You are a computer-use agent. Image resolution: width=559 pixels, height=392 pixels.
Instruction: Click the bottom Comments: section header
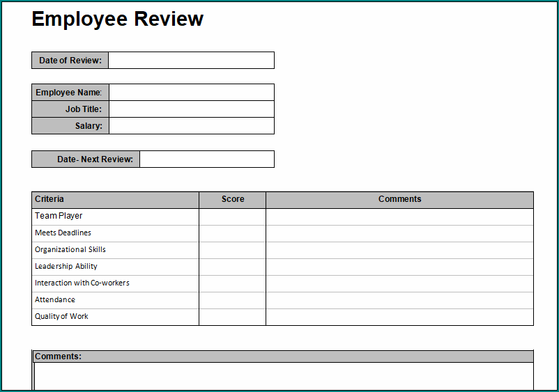284,356
